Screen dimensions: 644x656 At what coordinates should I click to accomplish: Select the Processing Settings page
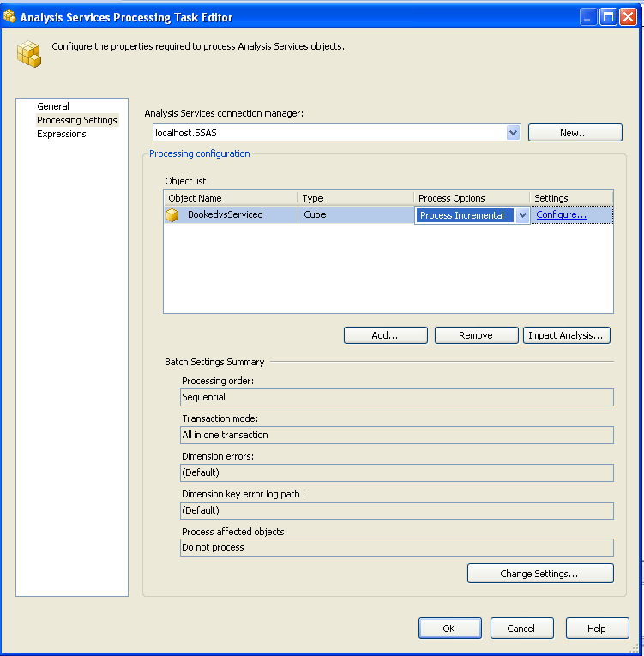point(77,120)
